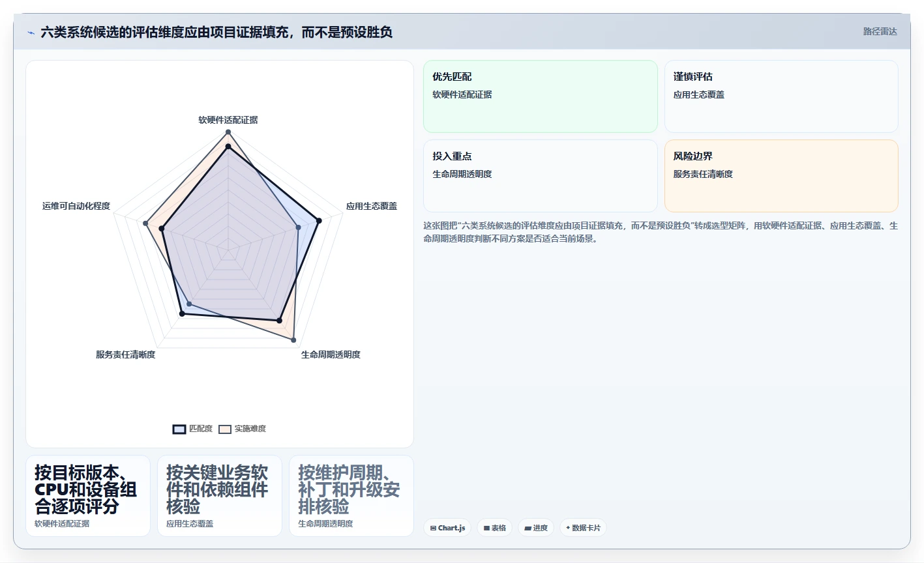
Task: Click the 按关键业务软件和依赖组件核验 card
Action: (x=220, y=496)
